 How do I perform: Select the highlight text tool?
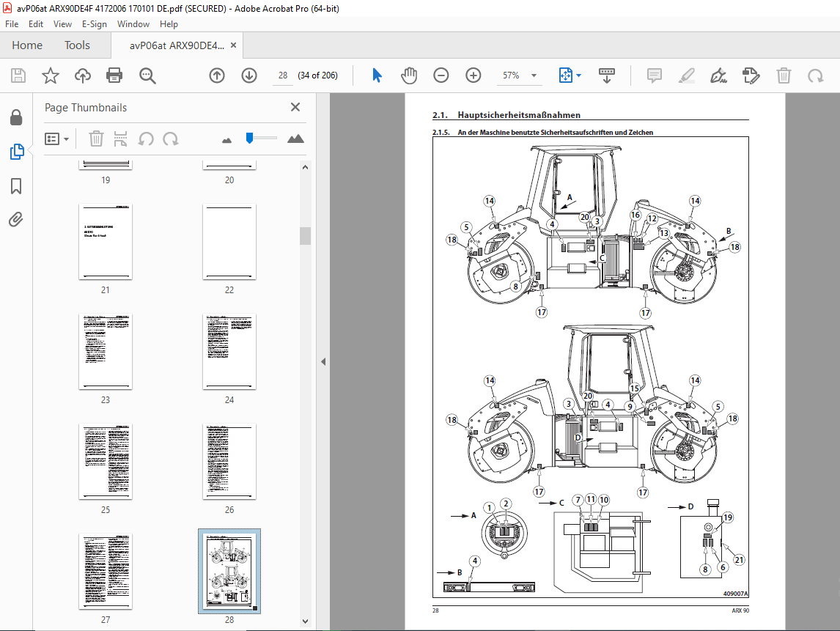686,75
